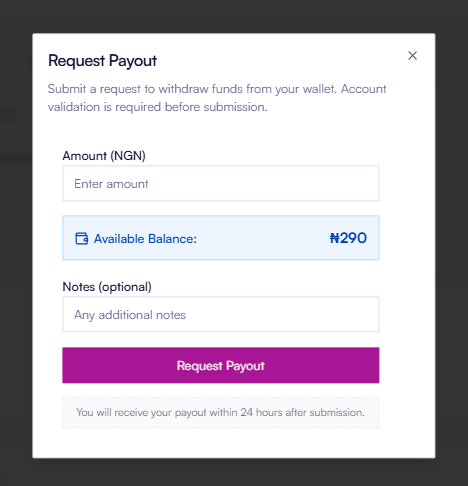Click the Available Balance: label text
The height and width of the screenshot is (486, 468).
tap(145, 239)
